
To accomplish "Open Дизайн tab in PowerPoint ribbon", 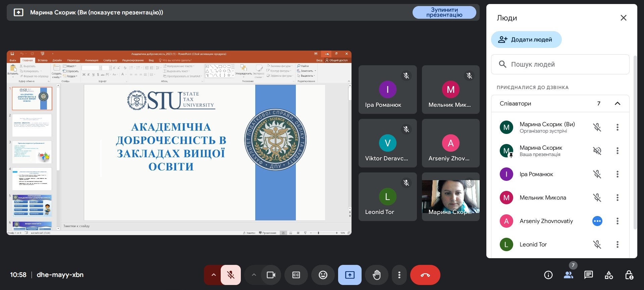I will tap(57, 60).
